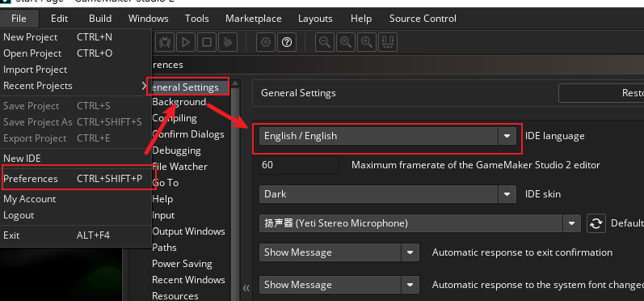Image resolution: width=644 pixels, height=301 pixels.
Task: Click the Debug bug icon in toolbar
Action: [x=165, y=42]
